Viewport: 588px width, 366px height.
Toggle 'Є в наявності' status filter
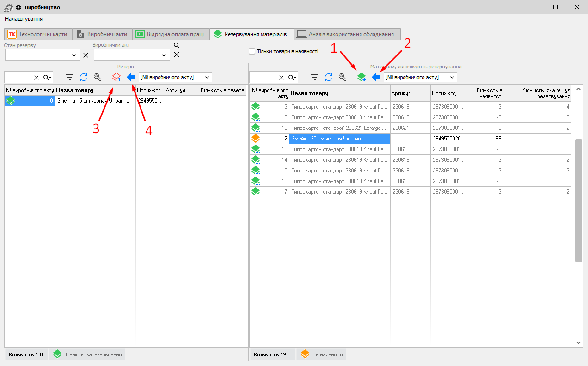click(x=321, y=354)
